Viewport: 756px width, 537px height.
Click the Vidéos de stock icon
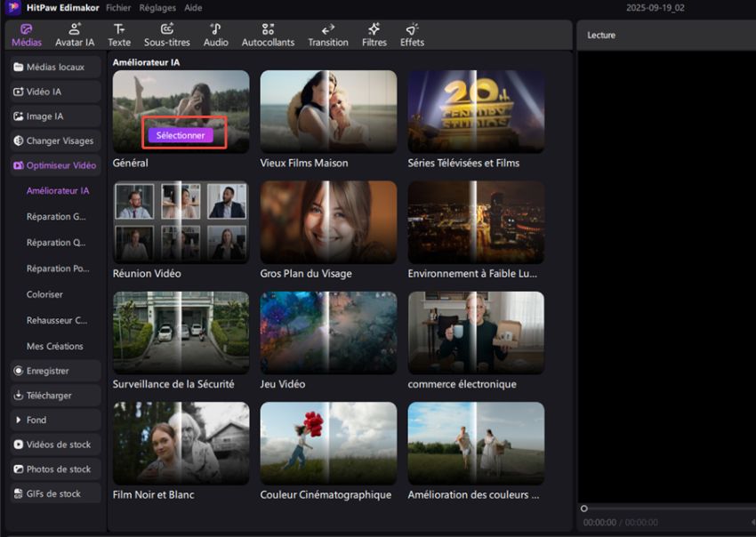19,445
